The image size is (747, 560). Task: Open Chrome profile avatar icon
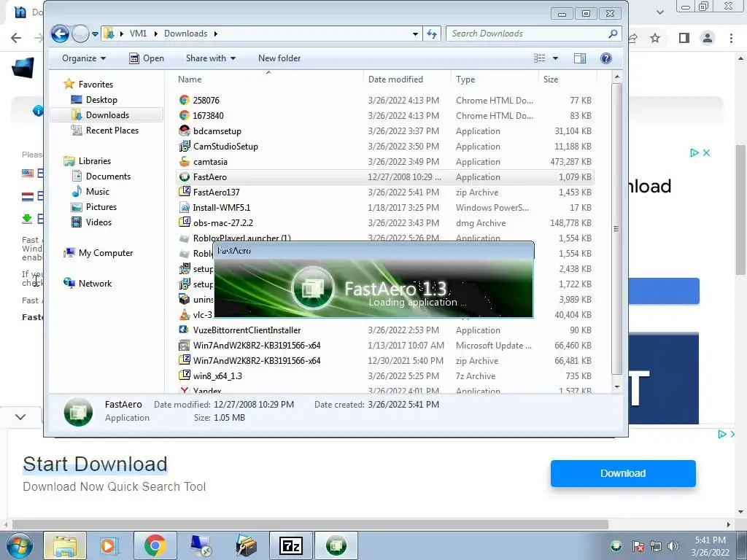point(708,38)
